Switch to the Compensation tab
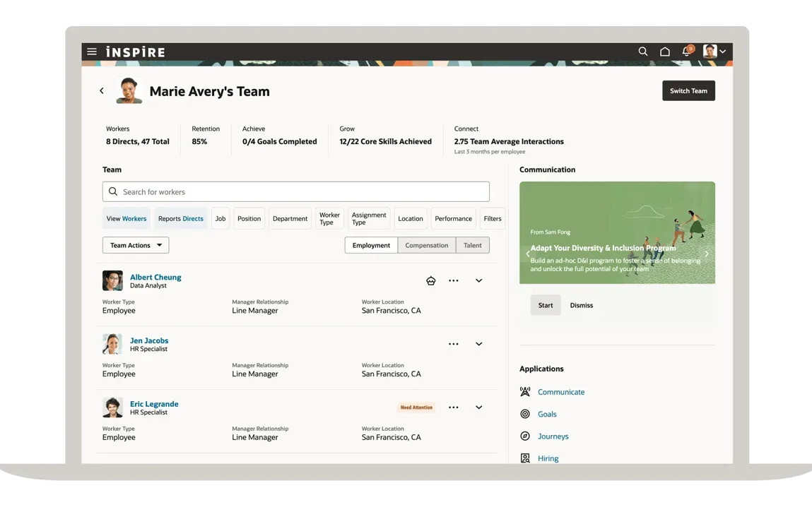This screenshot has height=512, width=812. [427, 245]
